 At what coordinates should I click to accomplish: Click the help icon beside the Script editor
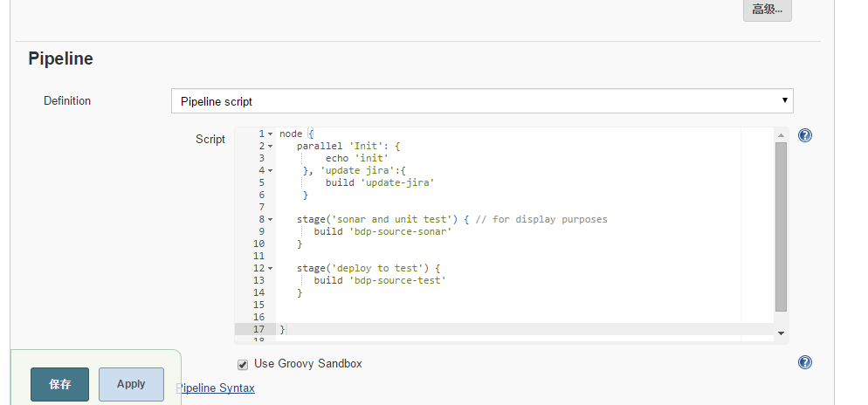(805, 135)
